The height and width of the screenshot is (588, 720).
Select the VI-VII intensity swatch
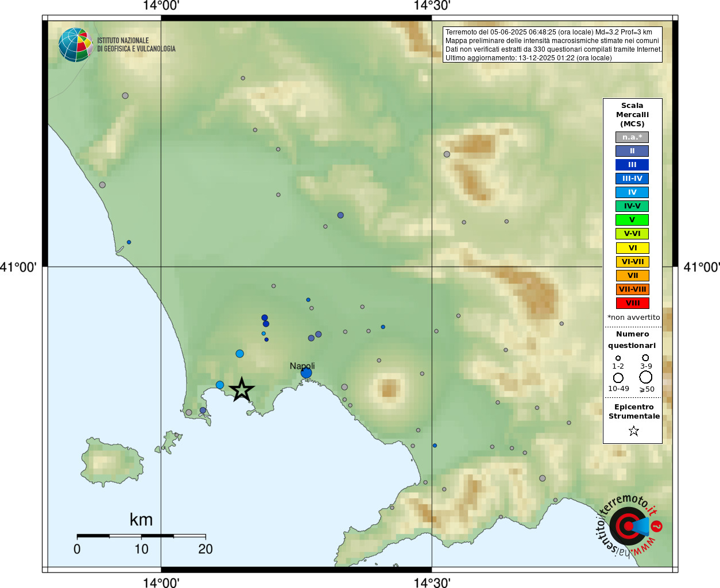(x=632, y=262)
